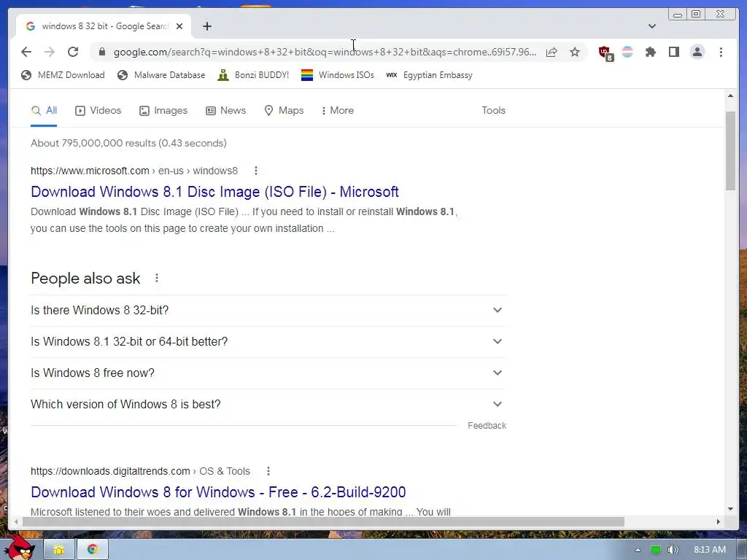Open the Extensions puzzle-piece menu
Viewport: 747px width, 560px height.
click(650, 52)
